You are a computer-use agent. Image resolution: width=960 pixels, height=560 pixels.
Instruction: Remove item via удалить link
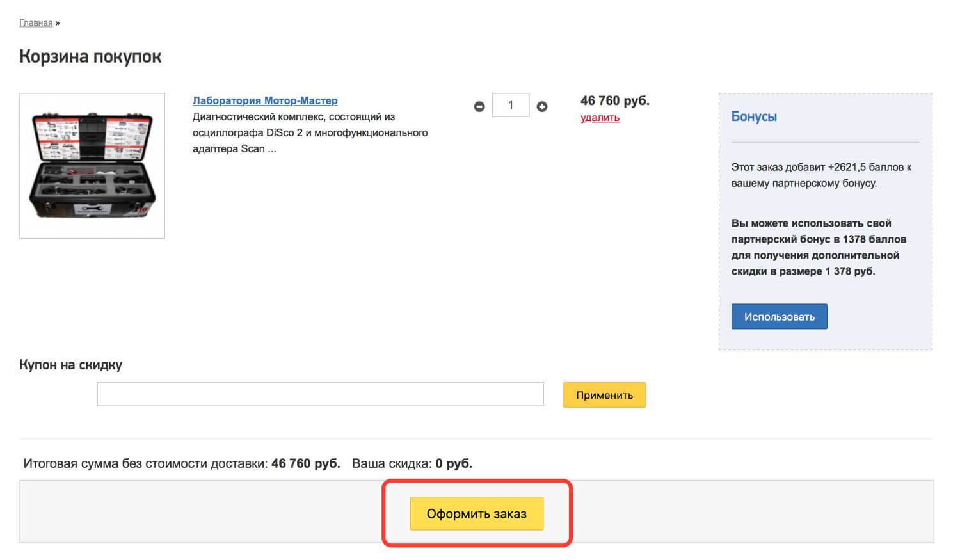[x=600, y=118]
